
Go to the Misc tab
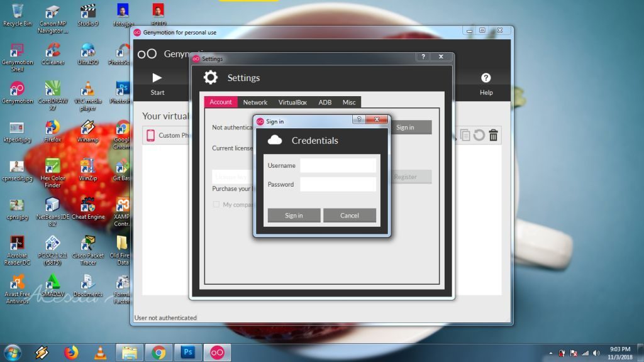tap(349, 102)
